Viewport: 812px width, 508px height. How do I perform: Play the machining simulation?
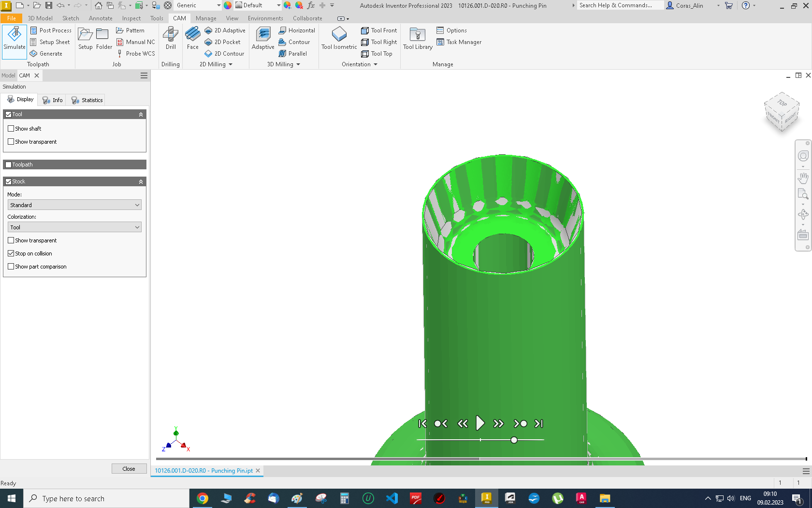(480, 423)
